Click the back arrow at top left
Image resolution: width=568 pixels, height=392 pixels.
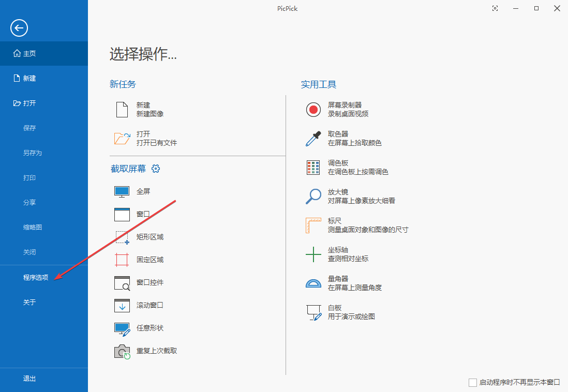click(x=19, y=28)
